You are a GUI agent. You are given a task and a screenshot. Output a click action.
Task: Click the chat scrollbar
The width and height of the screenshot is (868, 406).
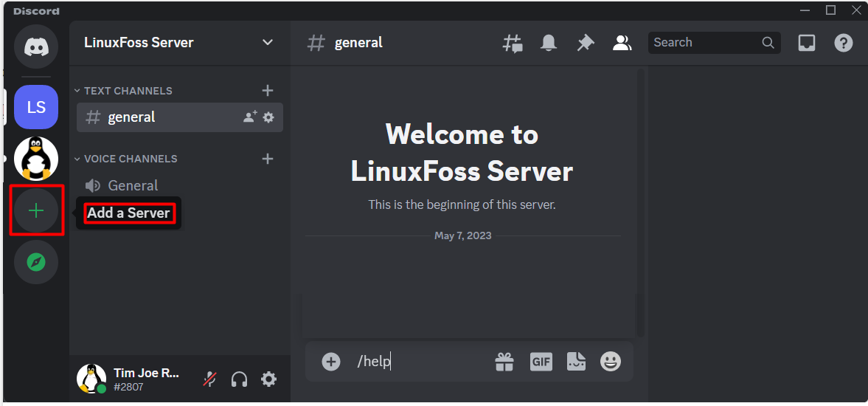[x=640, y=202]
